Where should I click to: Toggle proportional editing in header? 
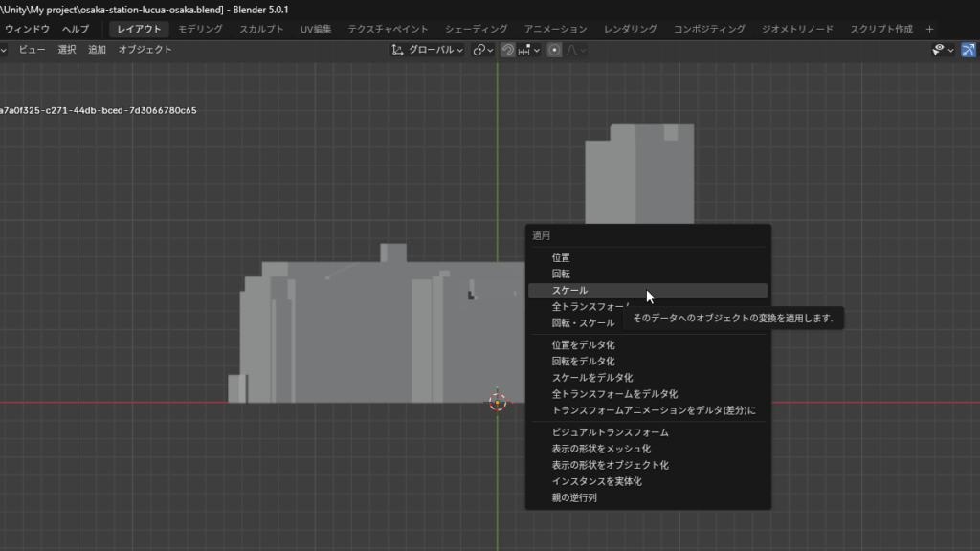[554, 50]
